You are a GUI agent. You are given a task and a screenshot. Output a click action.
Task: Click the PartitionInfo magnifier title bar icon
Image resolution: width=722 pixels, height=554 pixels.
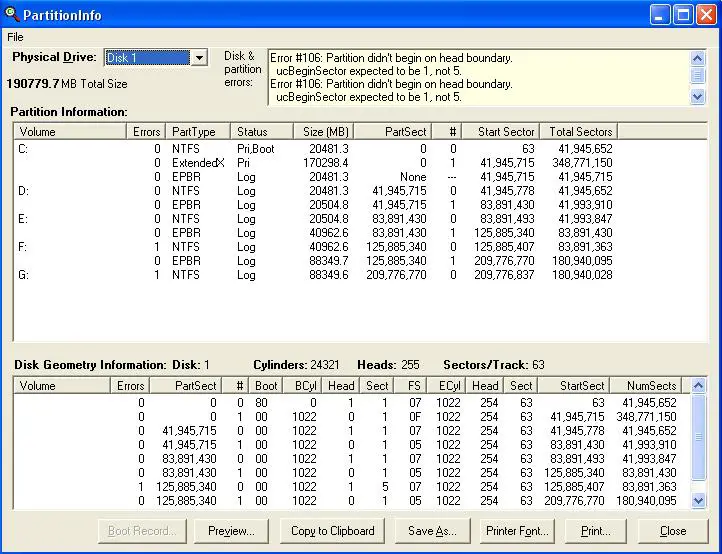pos(11,14)
